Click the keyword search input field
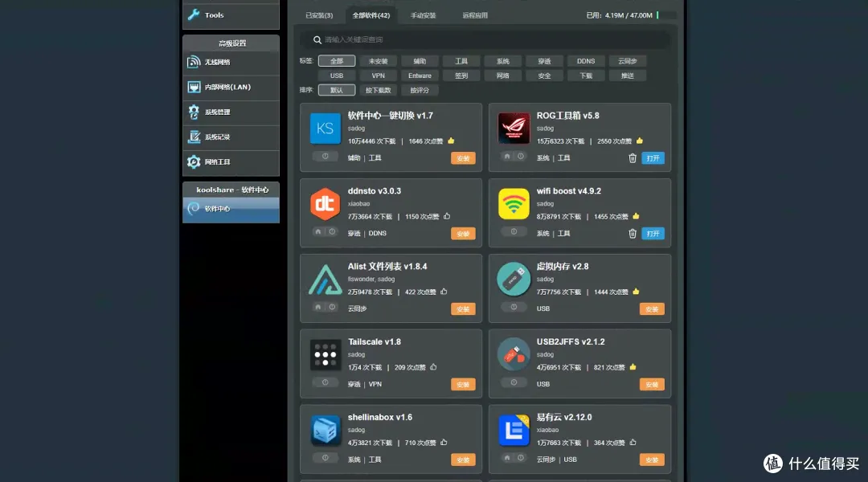 tap(490, 39)
